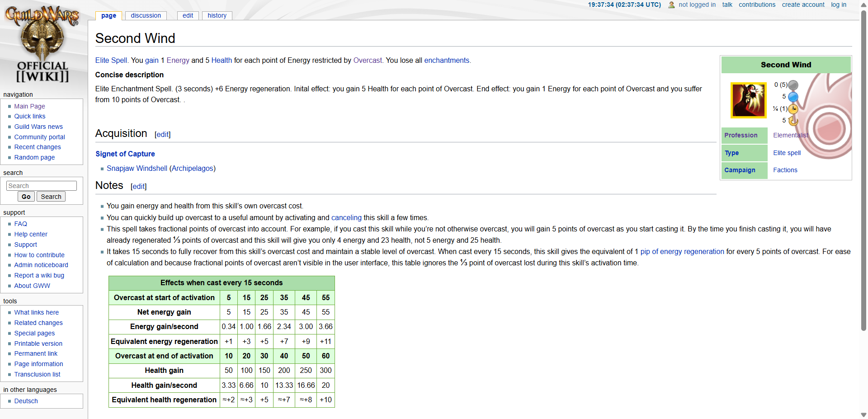
Task: Open Community portal link
Action: [39, 137]
